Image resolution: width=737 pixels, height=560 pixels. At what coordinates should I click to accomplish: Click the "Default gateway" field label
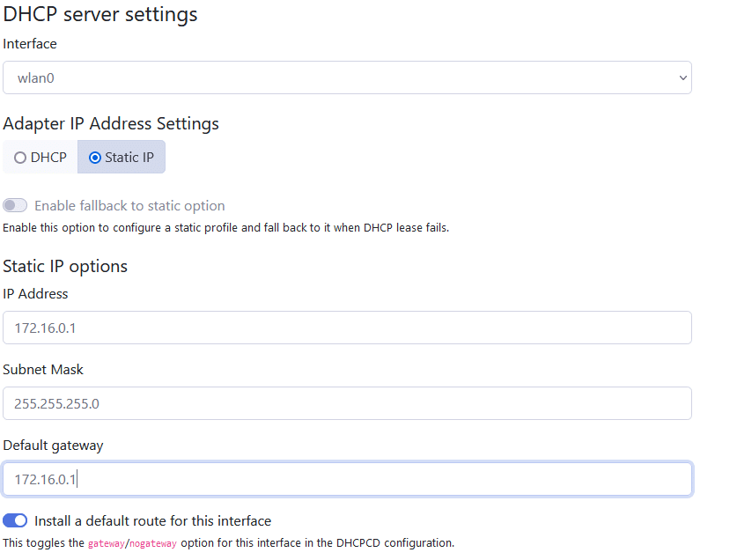point(53,446)
